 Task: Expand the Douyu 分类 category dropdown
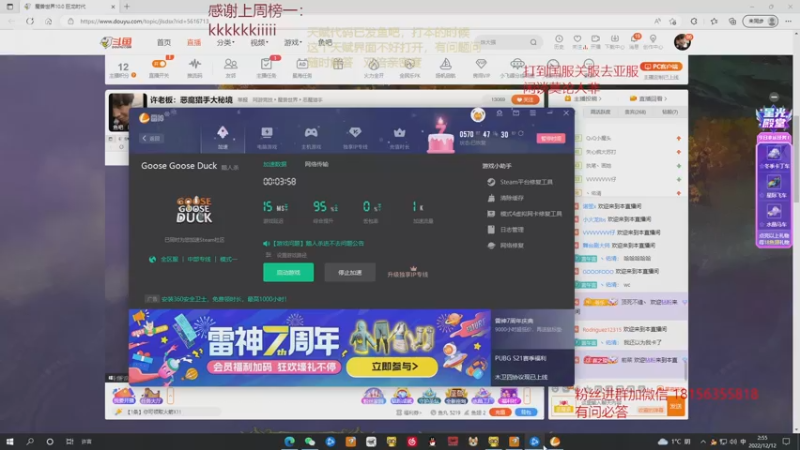(x=225, y=42)
